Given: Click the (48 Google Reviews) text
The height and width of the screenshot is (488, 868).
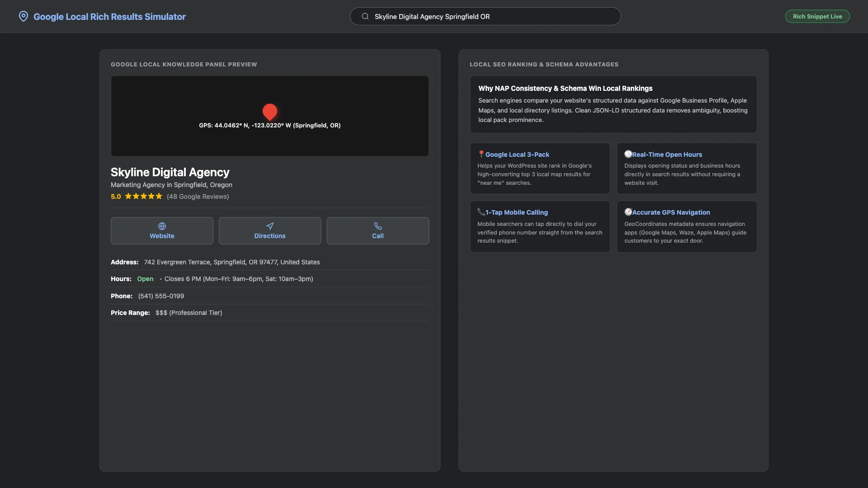Looking at the screenshot, I should tap(198, 197).
